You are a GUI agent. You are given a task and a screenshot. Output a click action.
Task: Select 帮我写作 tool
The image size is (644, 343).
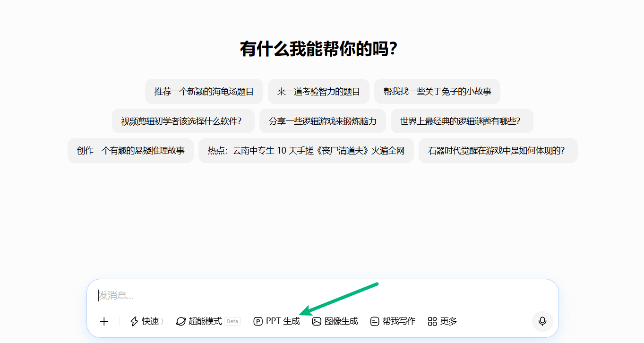point(393,321)
